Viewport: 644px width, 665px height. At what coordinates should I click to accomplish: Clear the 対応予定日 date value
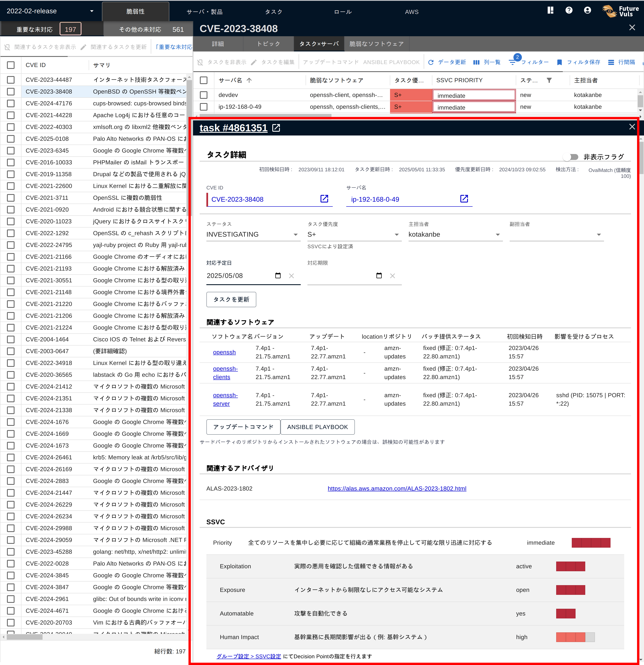[291, 276]
